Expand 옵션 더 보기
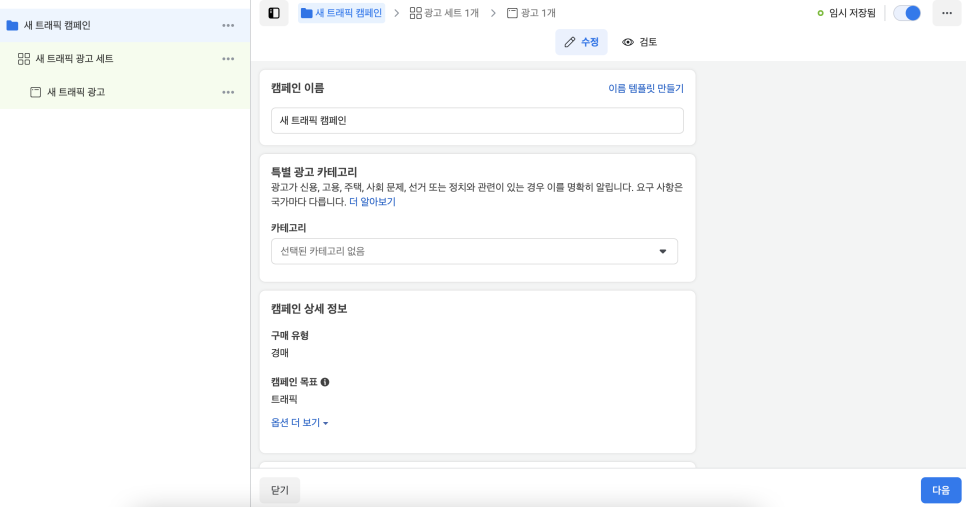The height and width of the screenshot is (507, 966). click(x=299, y=423)
